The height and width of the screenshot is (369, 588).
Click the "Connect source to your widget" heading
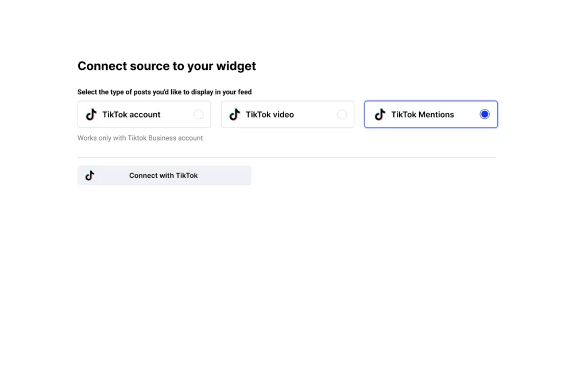(x=167, y=66)
